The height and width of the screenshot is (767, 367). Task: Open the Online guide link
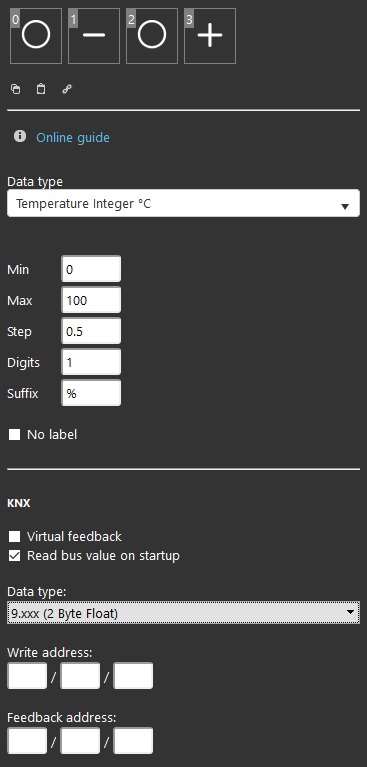[73, 137]
